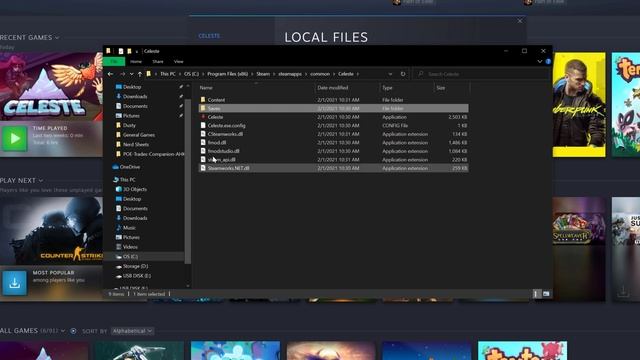This screenshot has height=360, width=640.
Task: Click the Quick Access Toolbar dropdown arrow
Action: pyautogui.click(x=137, y=51)
